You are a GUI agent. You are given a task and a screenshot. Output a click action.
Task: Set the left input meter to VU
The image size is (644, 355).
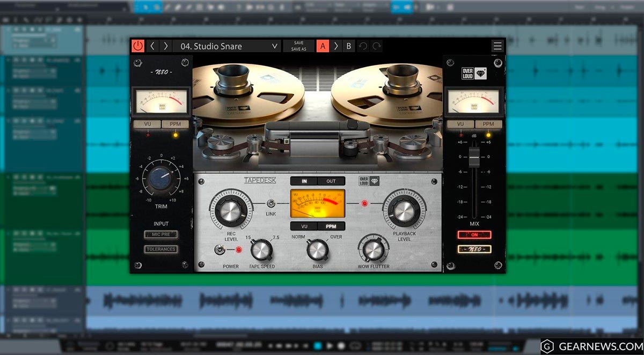(148, 124)
